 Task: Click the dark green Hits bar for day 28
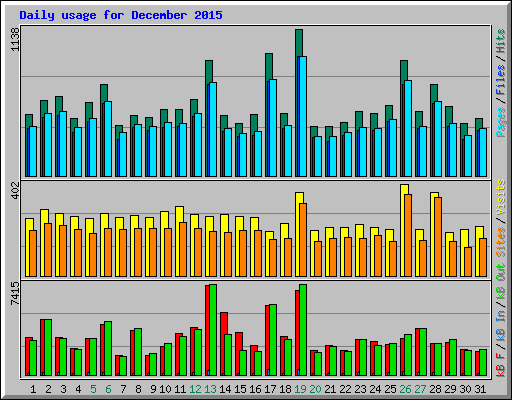coord(434,93)
